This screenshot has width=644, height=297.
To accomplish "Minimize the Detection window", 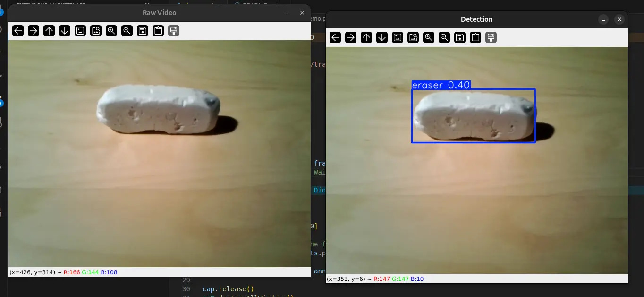I will point(603,19).
